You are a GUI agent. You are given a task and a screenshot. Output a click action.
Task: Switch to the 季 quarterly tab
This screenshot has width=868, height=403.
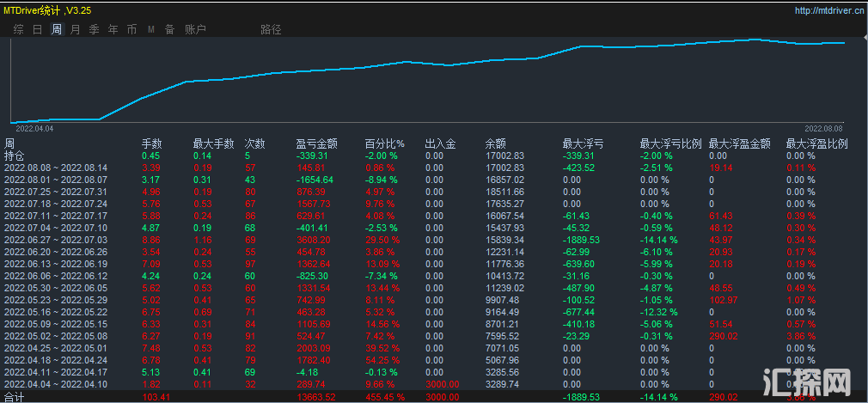click(x=94, y=29)
